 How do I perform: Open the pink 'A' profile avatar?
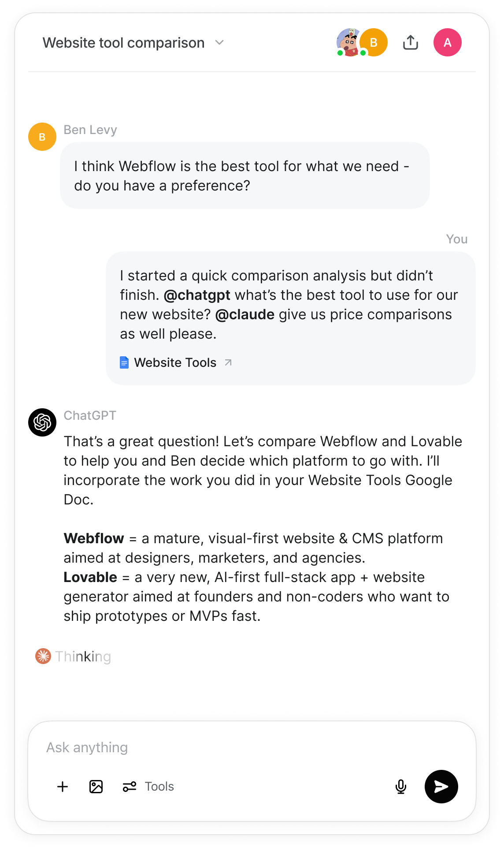pyautogui.click(x=447, y=43)
